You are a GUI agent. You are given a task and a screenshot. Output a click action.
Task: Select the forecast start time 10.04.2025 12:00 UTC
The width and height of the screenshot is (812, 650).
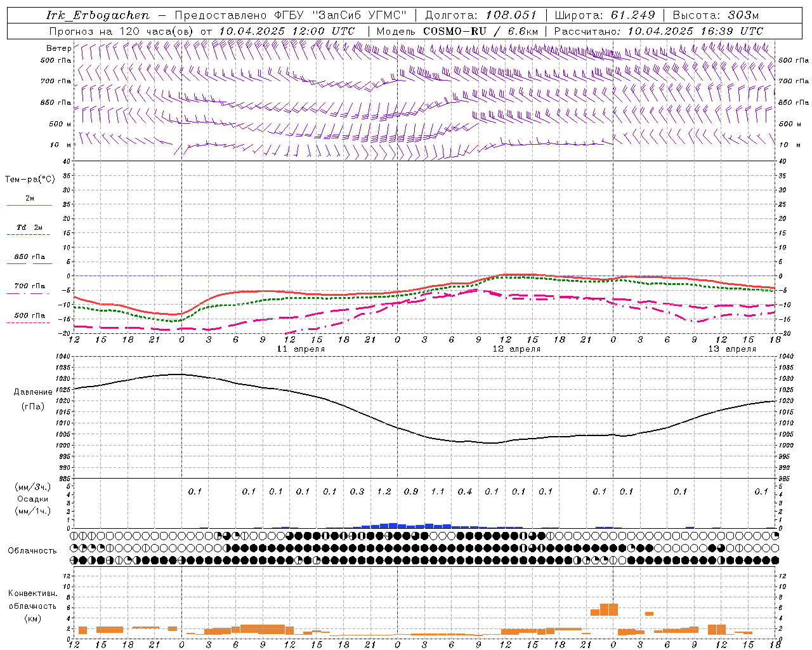tap(287, 31)
